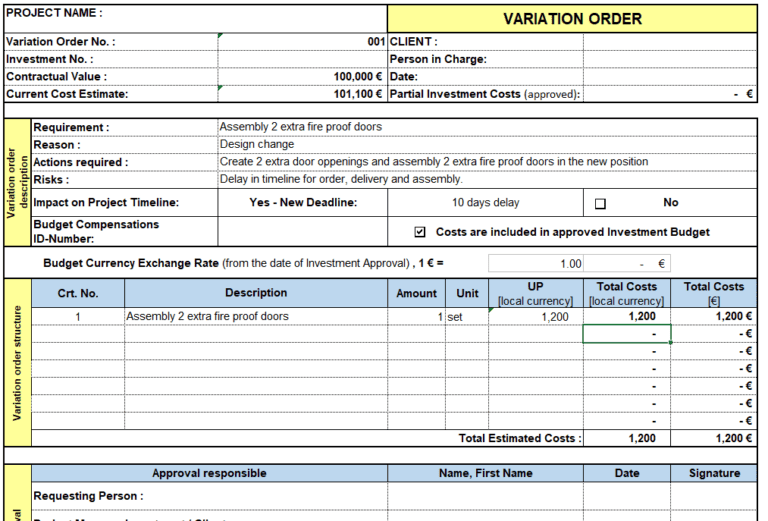The height and width of the screenshot is (521, 768).
Task: Select the Risks cell about delay in timeline
Action: coord(487,179)
